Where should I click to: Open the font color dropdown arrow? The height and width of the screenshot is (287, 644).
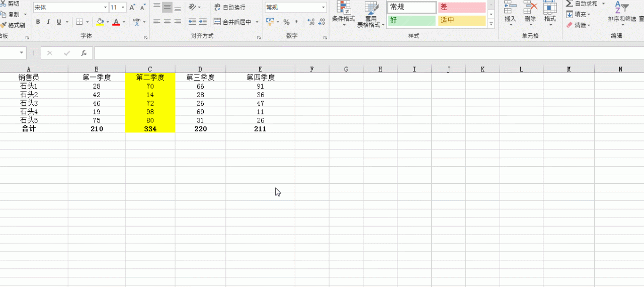point(124,22)
